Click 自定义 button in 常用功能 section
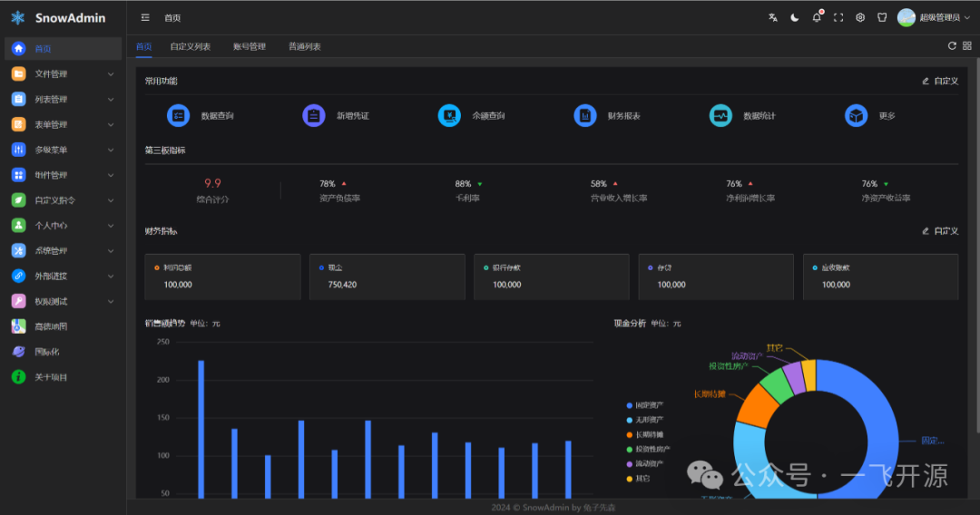 [940, 81]
